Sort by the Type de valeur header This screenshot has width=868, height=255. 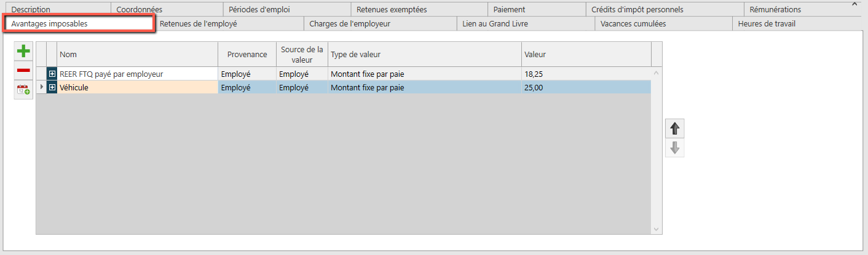coord(425,54)
